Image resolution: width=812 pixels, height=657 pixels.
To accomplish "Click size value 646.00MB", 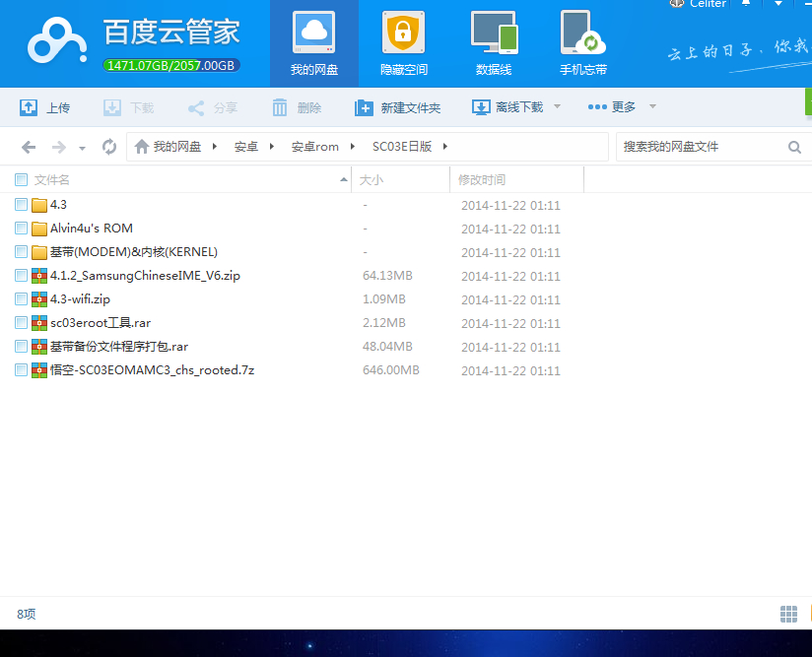I will pos(391,370).
